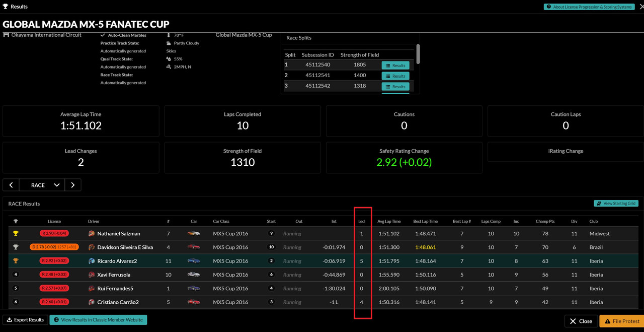Click the car thumbnail for car #11
Screen dimensions: 644x332
[x=194, y=261]
